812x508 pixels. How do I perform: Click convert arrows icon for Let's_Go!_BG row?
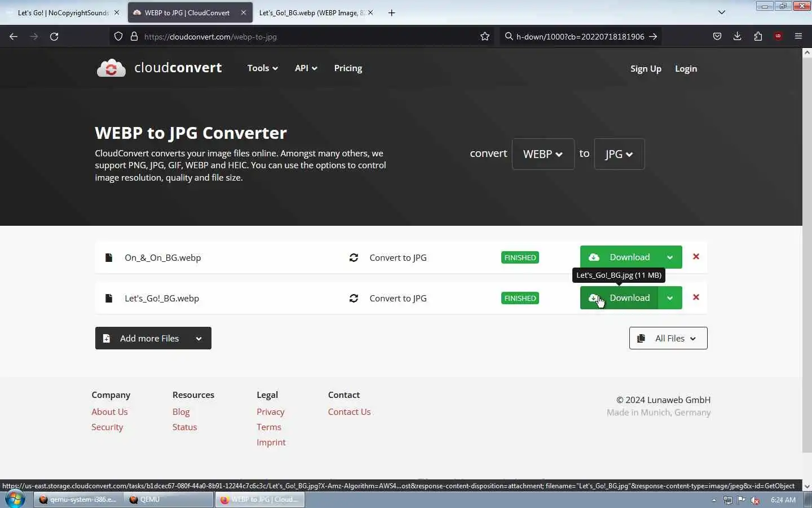354,298
